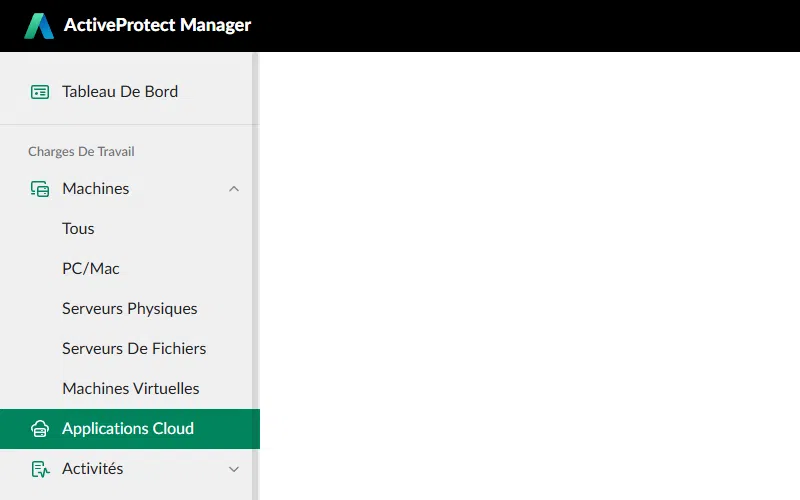Click the empty main content area
800x500 pixels.
(530, 275)
